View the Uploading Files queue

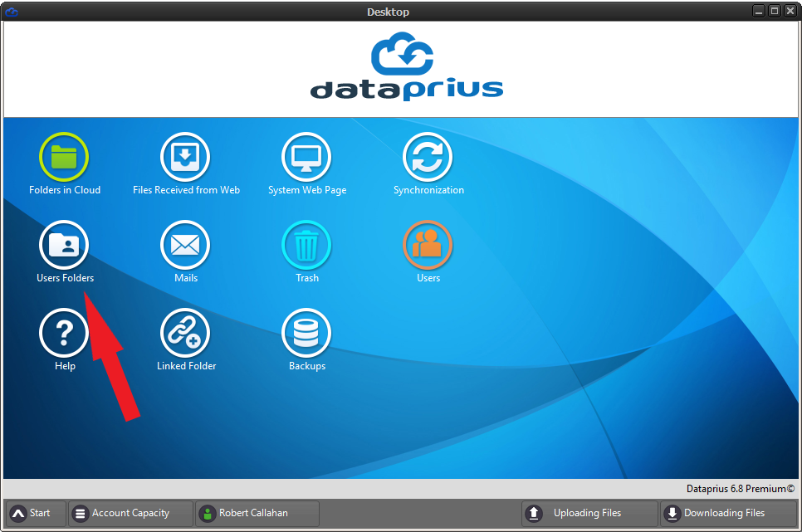pyautogui.click(x=589, y=513)
